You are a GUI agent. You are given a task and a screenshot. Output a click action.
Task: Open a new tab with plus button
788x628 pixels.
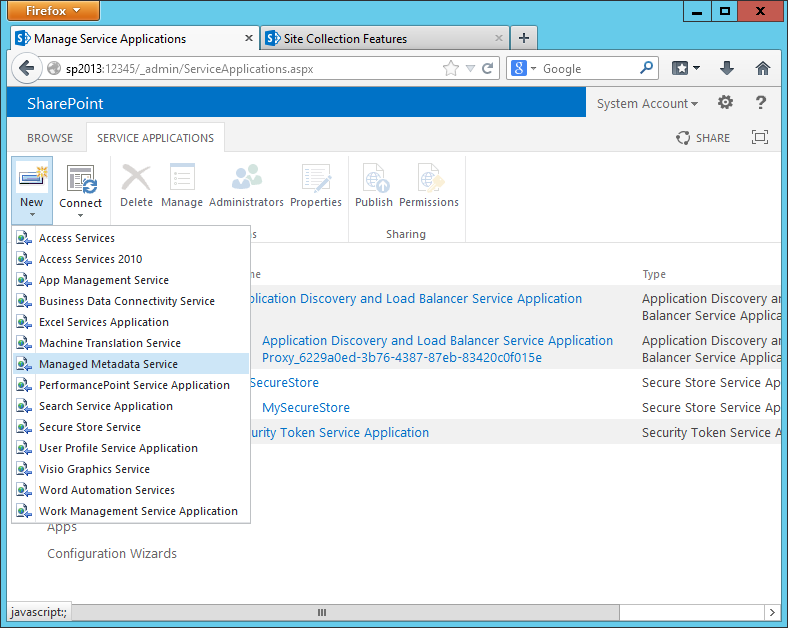(x=524, y=38)
